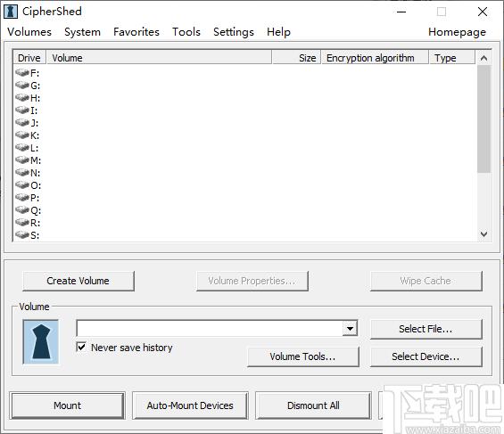The height and width of the screenshot is (434, 504).
Task: Click the drive list scrollbar thumb
Action: pos(483,119)
